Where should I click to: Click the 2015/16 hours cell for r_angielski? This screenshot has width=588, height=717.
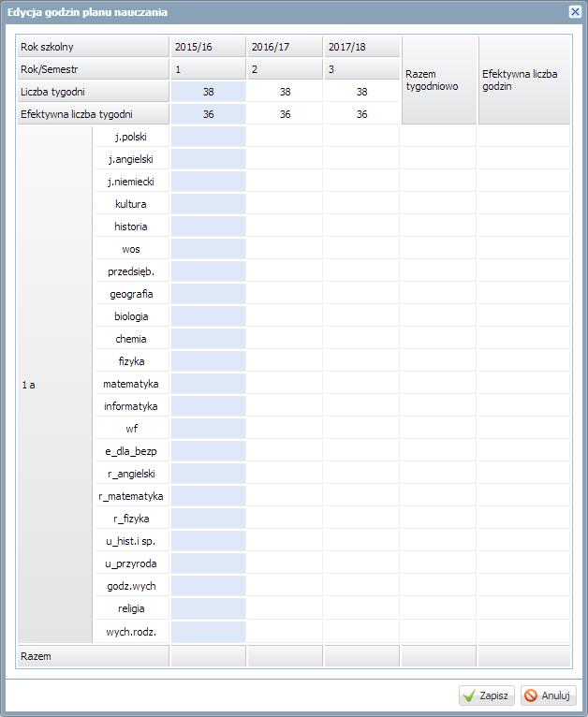coord(208,474)
